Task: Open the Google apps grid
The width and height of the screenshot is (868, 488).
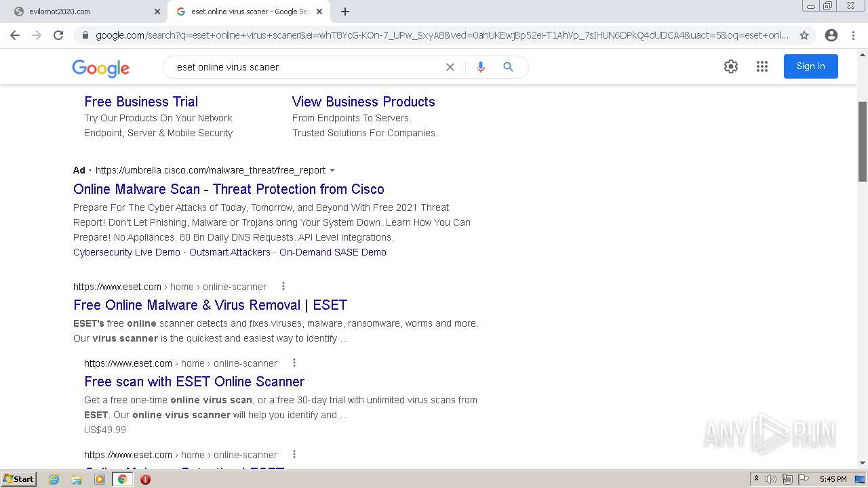Action: pyautogui.click(x=762, y=66)
